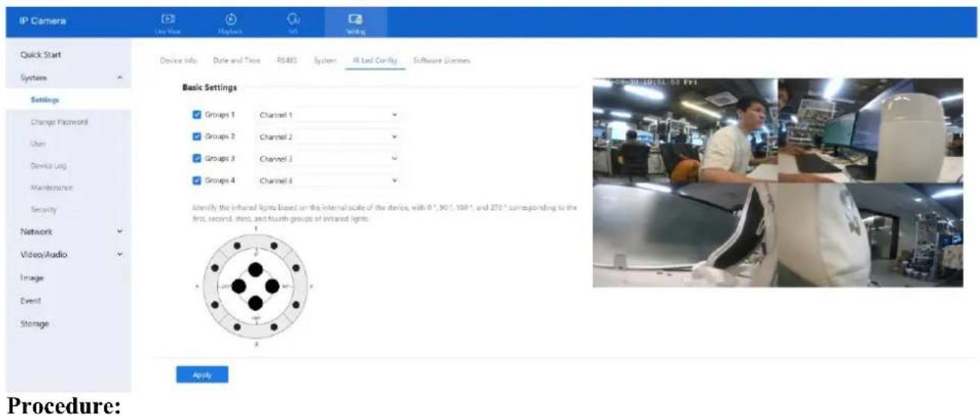The image size is (980, 417).
Task: Expand the Video/Audio section chevron in sidebar
Action: [x=119, y=255]
